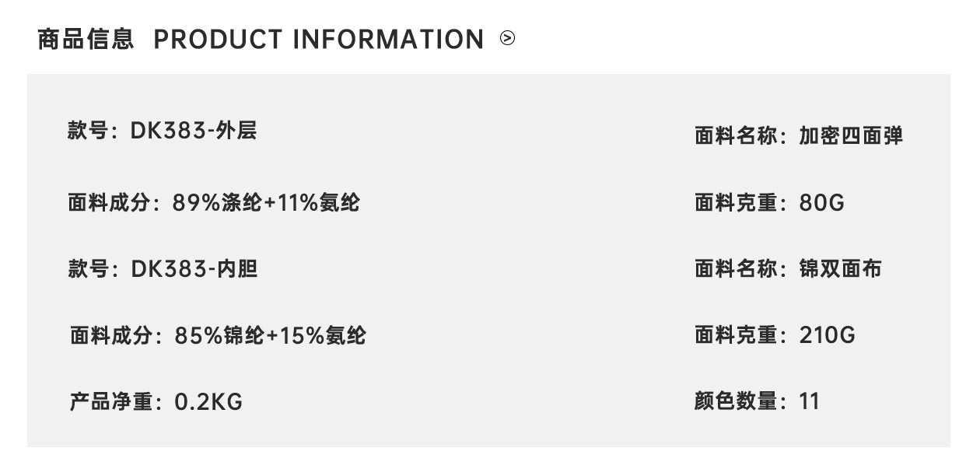Click the PRODUCT INFORMATION English title
This screenshot has width=980, height=455.
point(319,39)
